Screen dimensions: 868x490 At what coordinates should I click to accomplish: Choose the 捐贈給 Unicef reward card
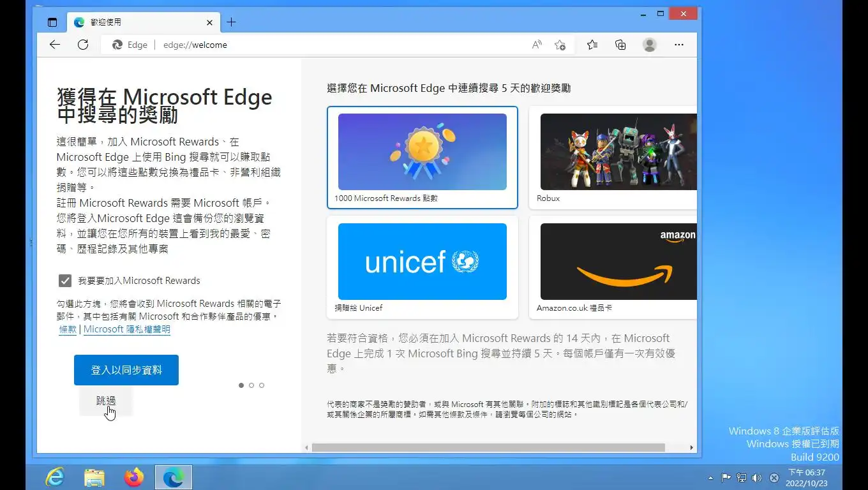[423, 267]
